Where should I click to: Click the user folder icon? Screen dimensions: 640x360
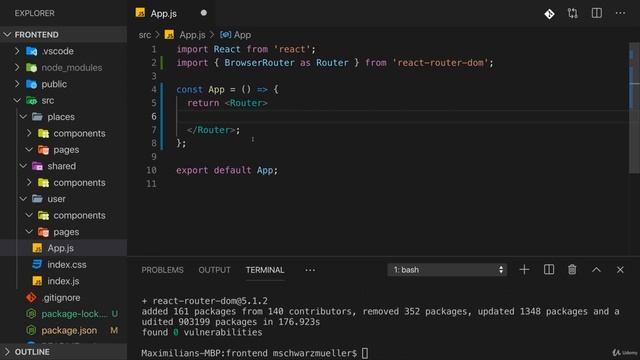(38, 199)
